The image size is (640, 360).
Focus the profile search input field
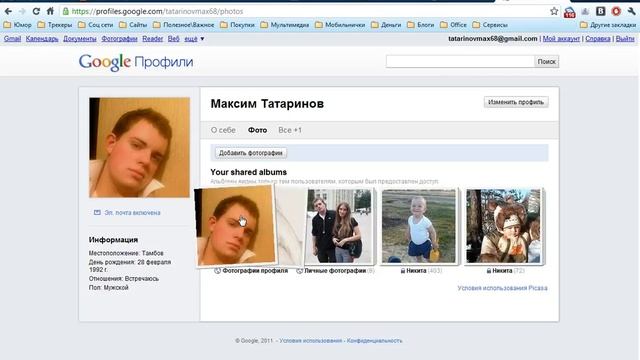(460, 62)
